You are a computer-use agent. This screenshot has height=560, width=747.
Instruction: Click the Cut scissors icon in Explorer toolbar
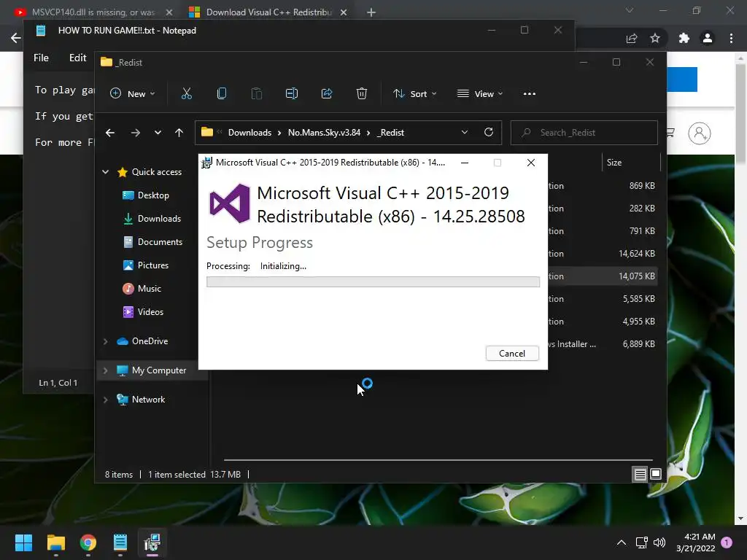186,93
